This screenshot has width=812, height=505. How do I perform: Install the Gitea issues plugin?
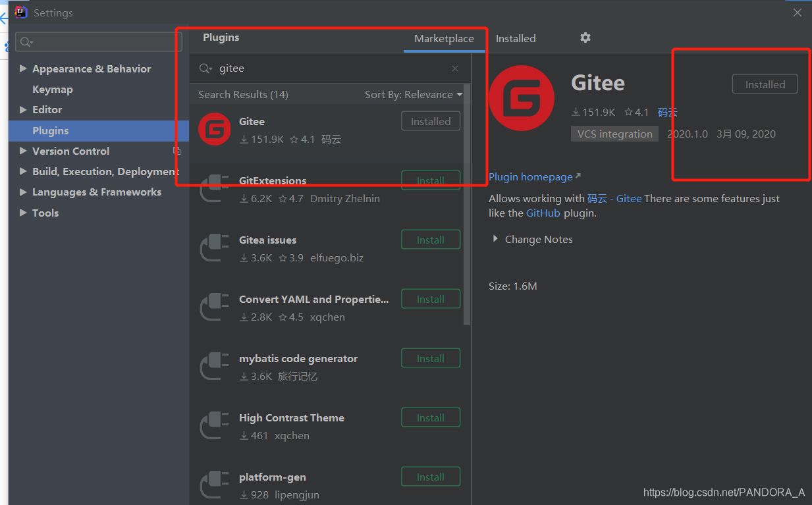point(431,240)
